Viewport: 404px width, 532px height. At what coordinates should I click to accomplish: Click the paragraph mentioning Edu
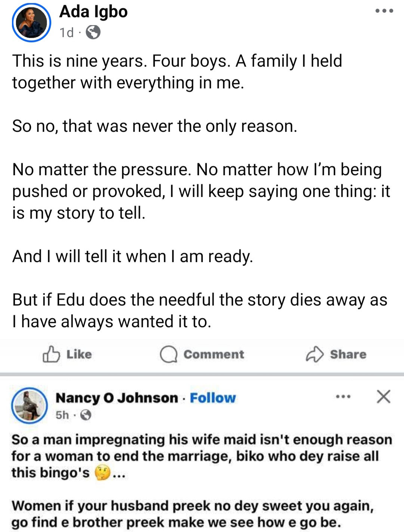tap(199, 310)
